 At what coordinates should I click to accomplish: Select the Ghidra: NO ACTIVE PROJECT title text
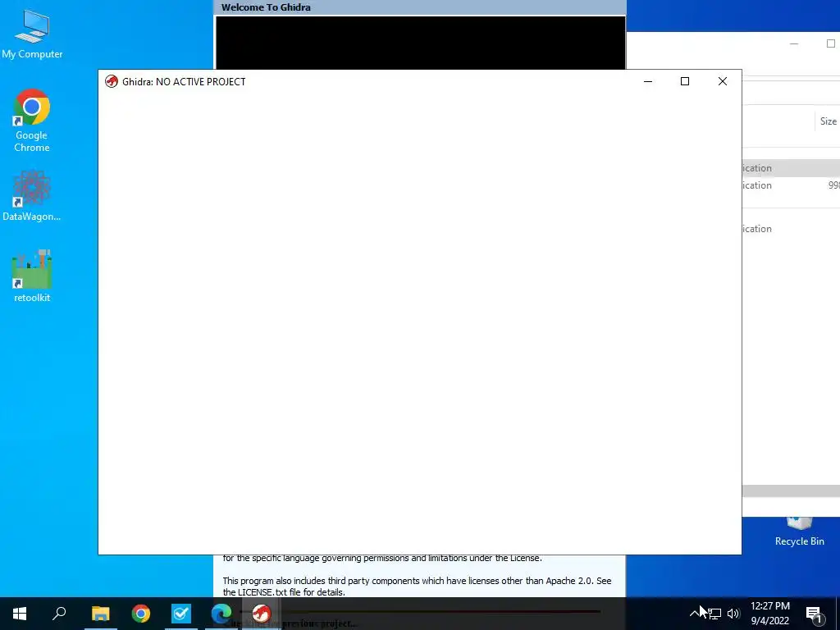click(184, 81)
